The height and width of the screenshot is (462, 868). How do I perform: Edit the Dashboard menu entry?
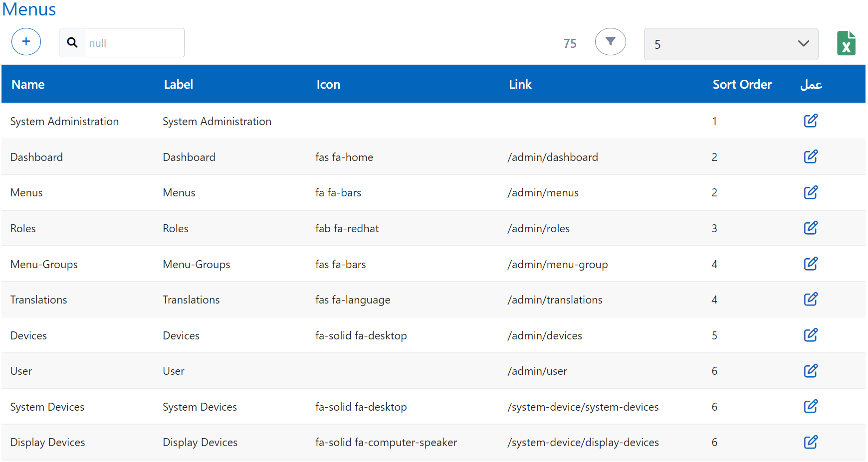click(x=810, y=156)
